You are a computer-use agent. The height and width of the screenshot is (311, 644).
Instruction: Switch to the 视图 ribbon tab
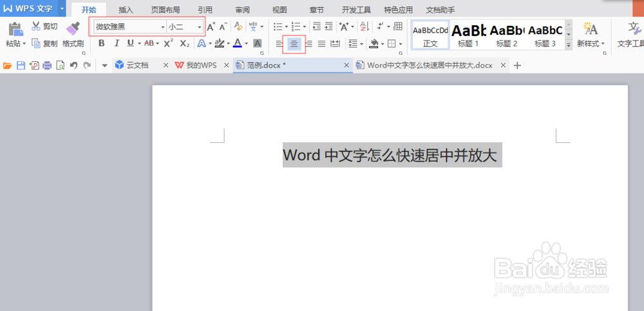[279, 10]
